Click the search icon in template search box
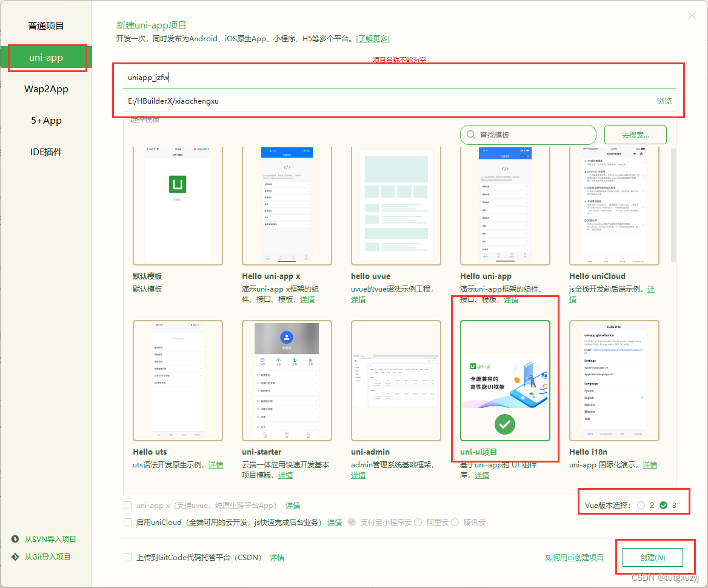 pos(470,135)
